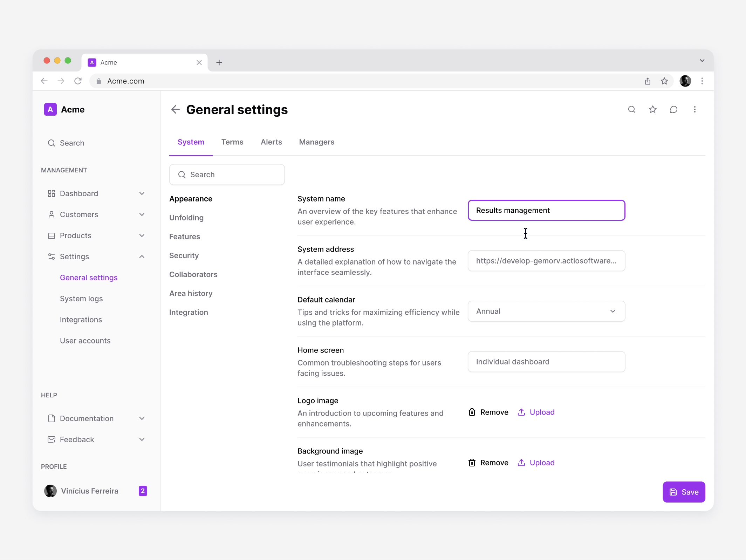Expand the Dashboard menu
This screenshot has width=746, height=560.
point(142,193)
